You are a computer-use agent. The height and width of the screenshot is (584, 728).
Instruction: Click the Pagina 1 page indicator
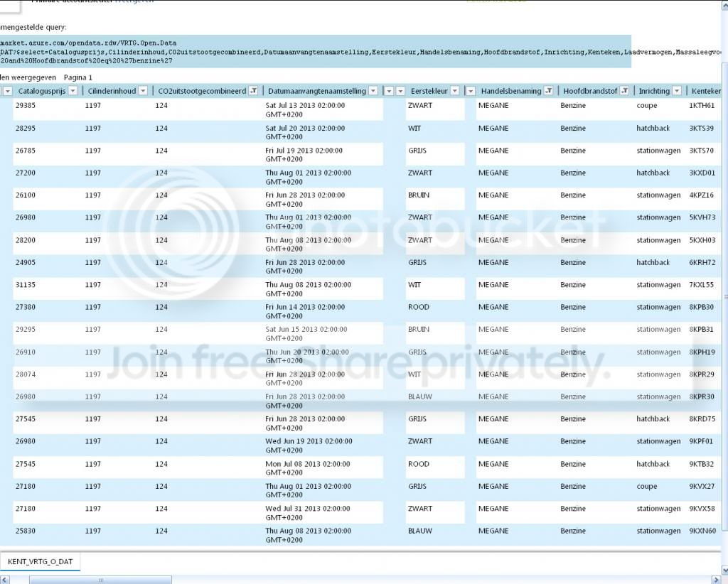pyautogui.click(x=77, y=77)
